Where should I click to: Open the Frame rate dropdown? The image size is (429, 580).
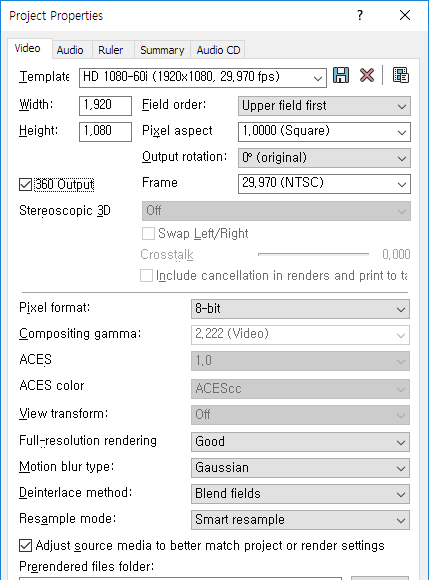(324, 184)
